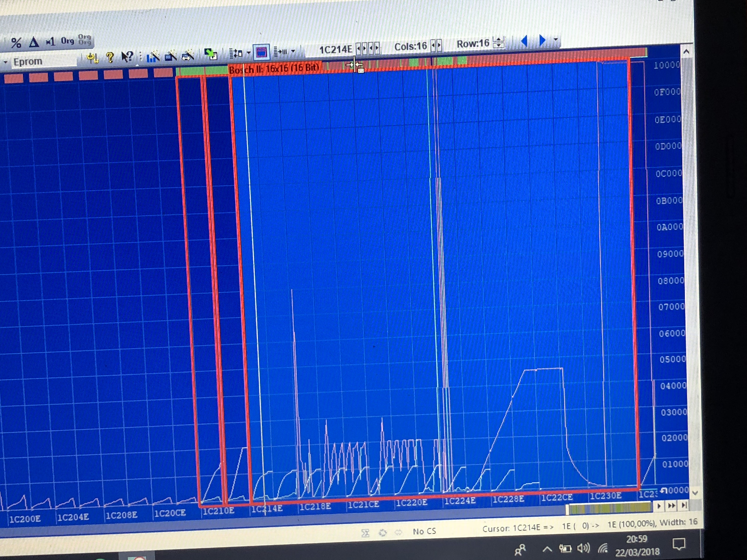Click second left arrow after 1C214E address

pos(371,48)
